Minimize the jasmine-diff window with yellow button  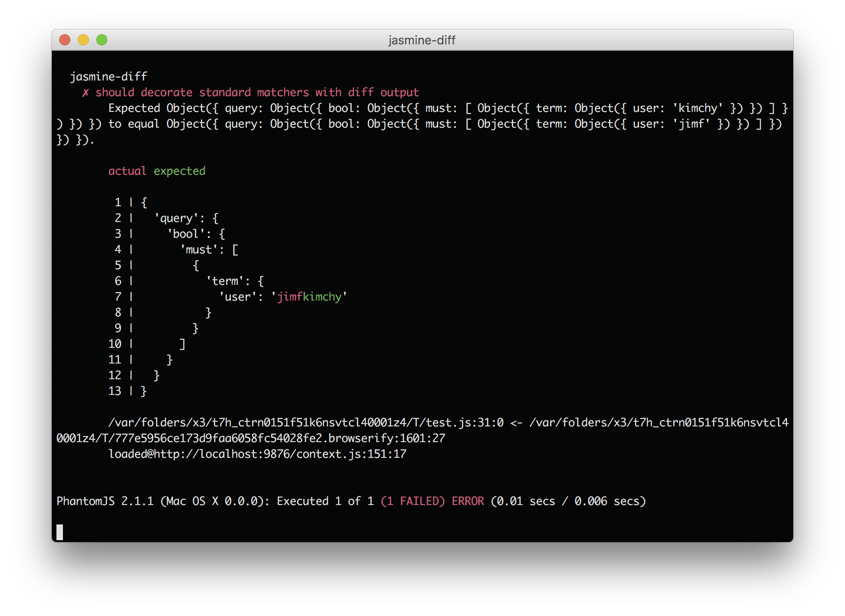[x=83, y=40]
